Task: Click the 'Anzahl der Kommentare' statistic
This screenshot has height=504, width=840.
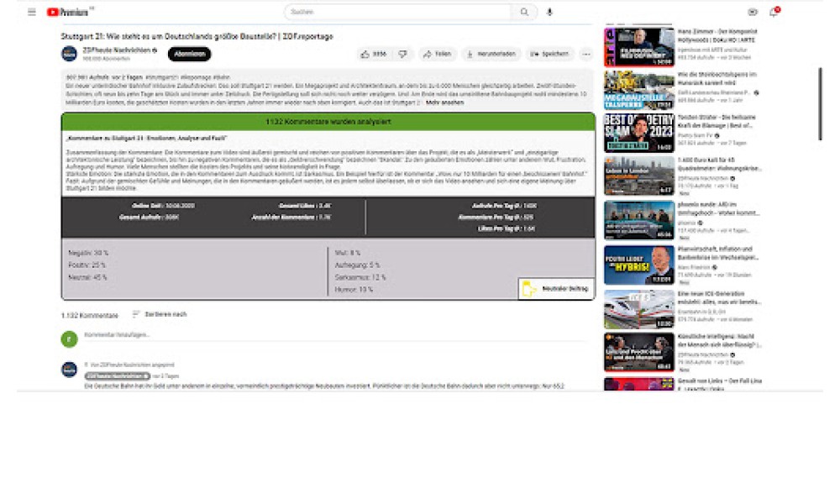Action: pyautogui.click(x=291, y=218)
